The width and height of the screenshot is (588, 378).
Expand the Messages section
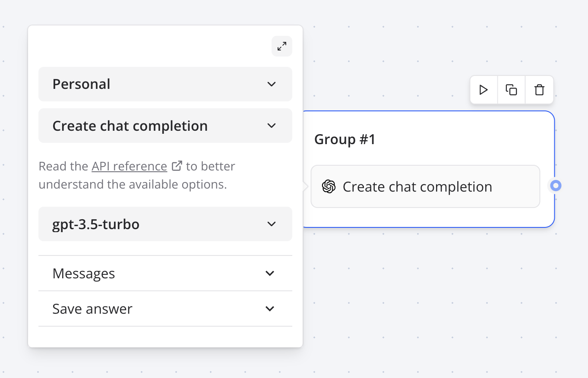[x=165, y=273]
